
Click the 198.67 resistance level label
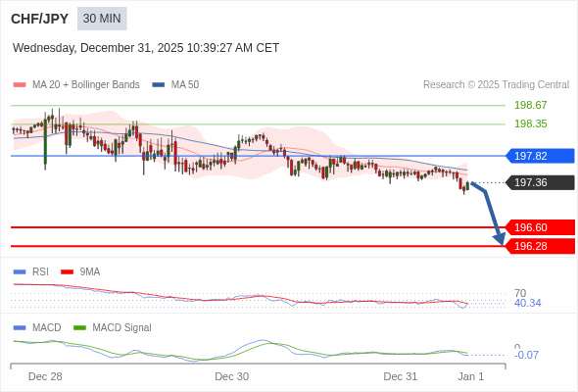point(530,105)
